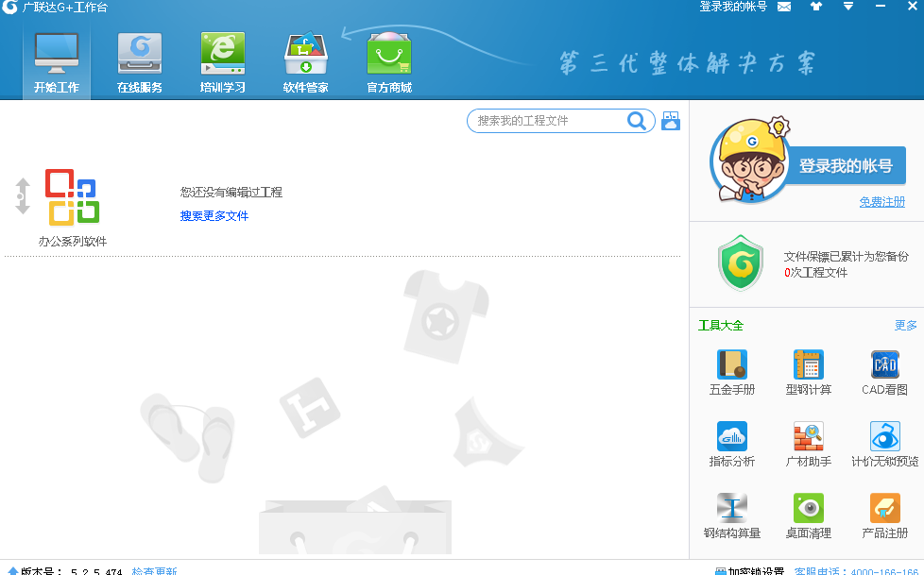Close the G+ 工作台 window
The width and height of the screenshot is (924, 575).
(913, 7)
